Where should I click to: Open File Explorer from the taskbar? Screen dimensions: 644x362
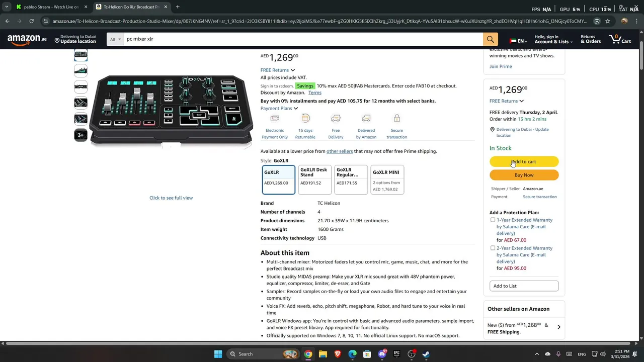click(323, 354)
